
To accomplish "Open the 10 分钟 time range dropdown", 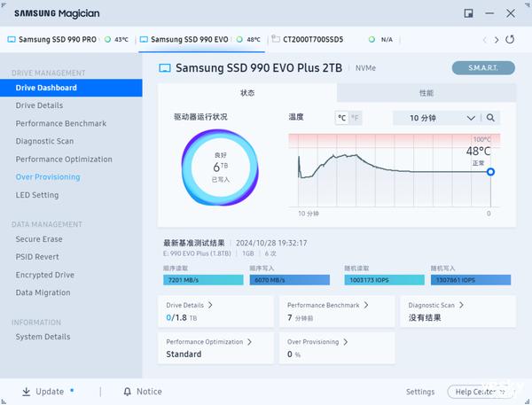I will pyautogui.click(x=436, y=118).
